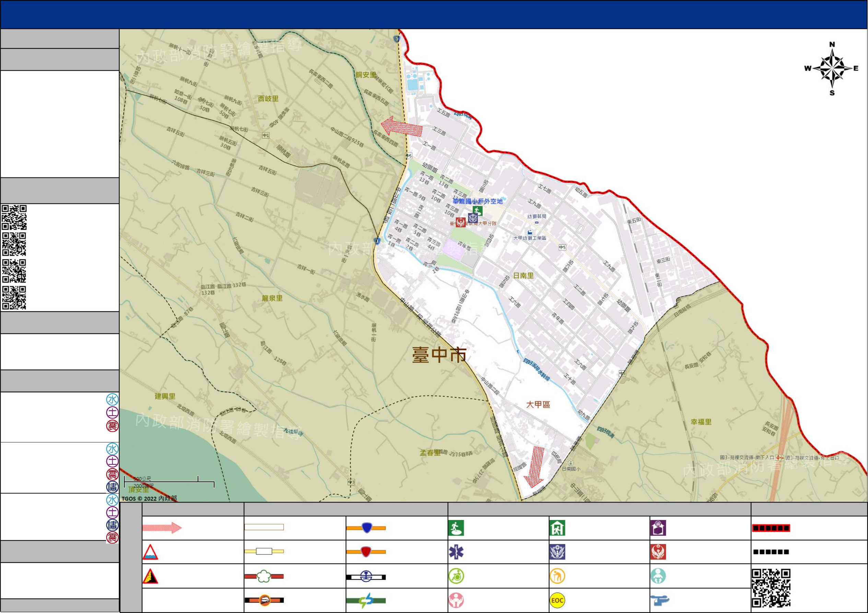Open the QR code in the legend
This screenshot has height=613, width=868.
click(x=771, y=588)
